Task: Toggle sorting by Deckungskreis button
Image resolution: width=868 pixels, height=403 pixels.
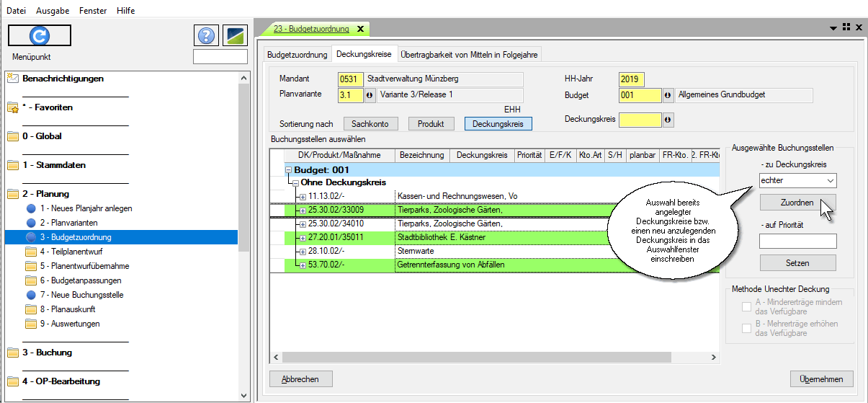Action: pos(498,124)
